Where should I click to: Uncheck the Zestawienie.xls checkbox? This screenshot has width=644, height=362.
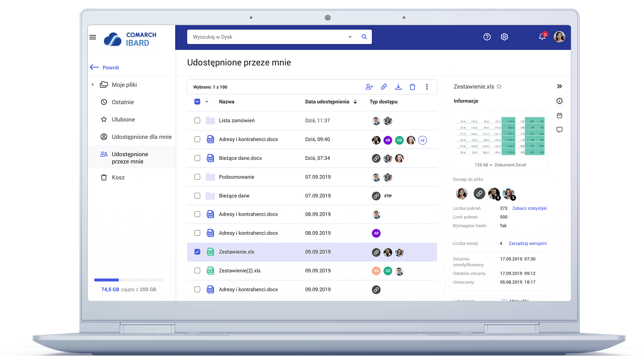pos(197,252)
